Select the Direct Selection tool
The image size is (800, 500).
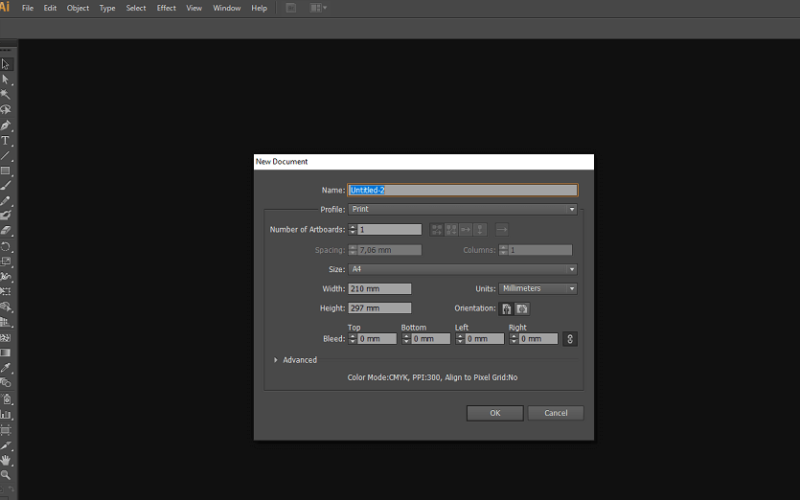pos(6,80)
